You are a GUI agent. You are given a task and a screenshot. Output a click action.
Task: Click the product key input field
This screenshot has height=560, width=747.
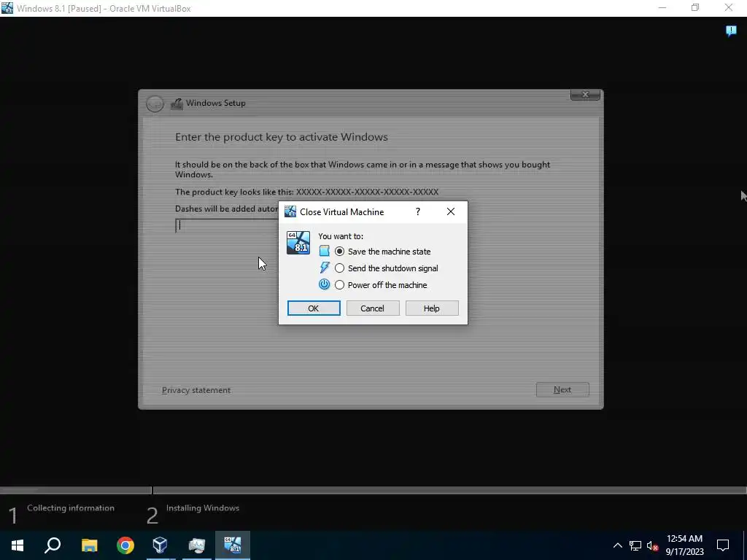pos(227,225)
